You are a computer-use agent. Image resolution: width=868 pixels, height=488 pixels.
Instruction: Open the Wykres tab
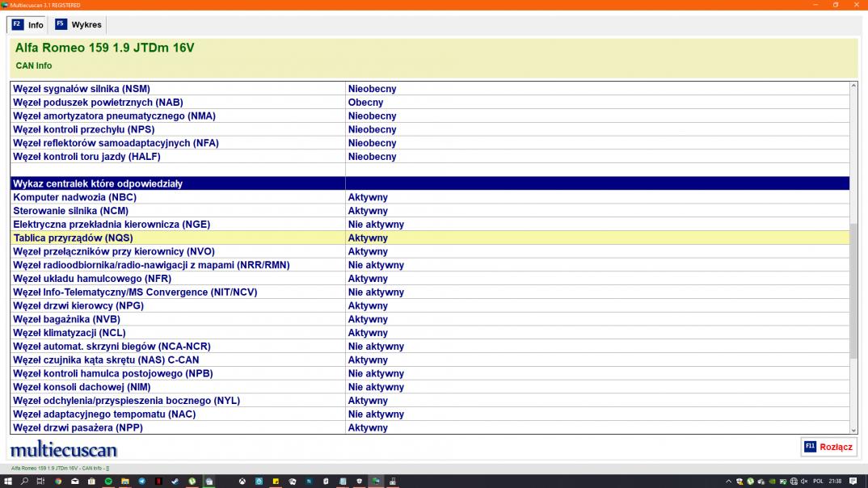coord(78,25)
